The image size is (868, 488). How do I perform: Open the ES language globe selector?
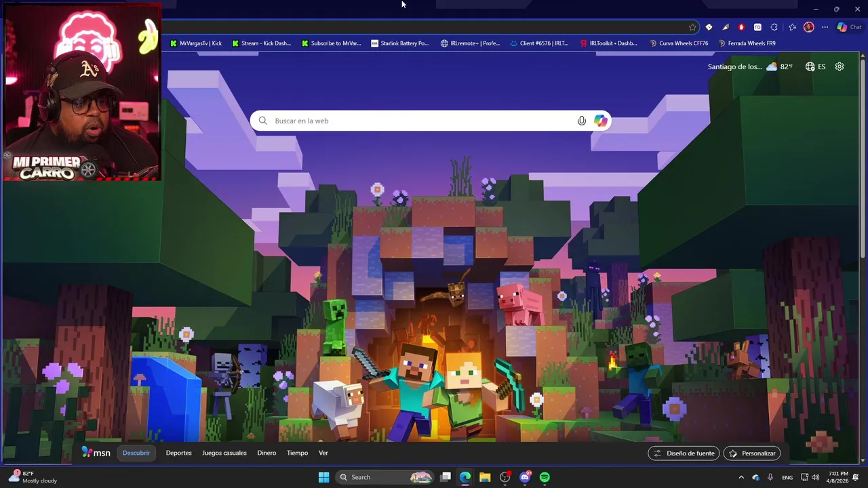click(x=815, y=66)
